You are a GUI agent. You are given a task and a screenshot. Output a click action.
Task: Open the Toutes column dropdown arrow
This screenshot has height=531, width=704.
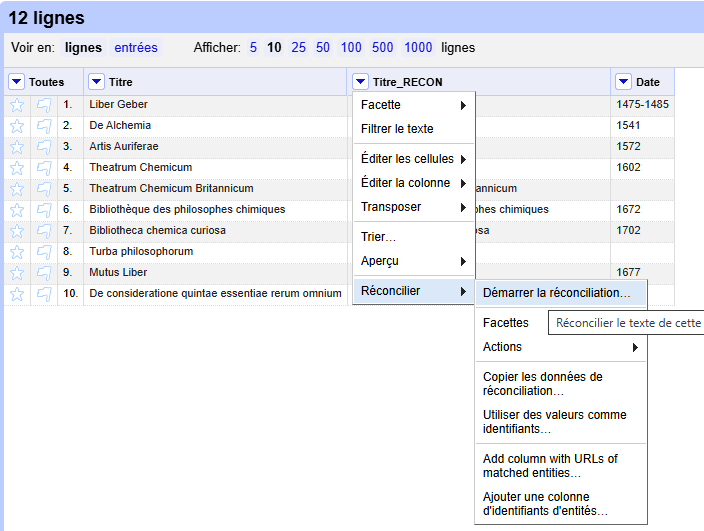(17, 82)
